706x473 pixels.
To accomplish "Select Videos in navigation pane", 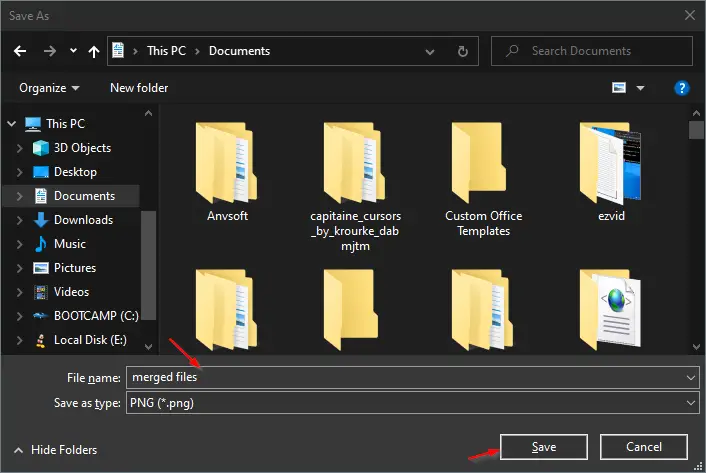I will (71, 292).
